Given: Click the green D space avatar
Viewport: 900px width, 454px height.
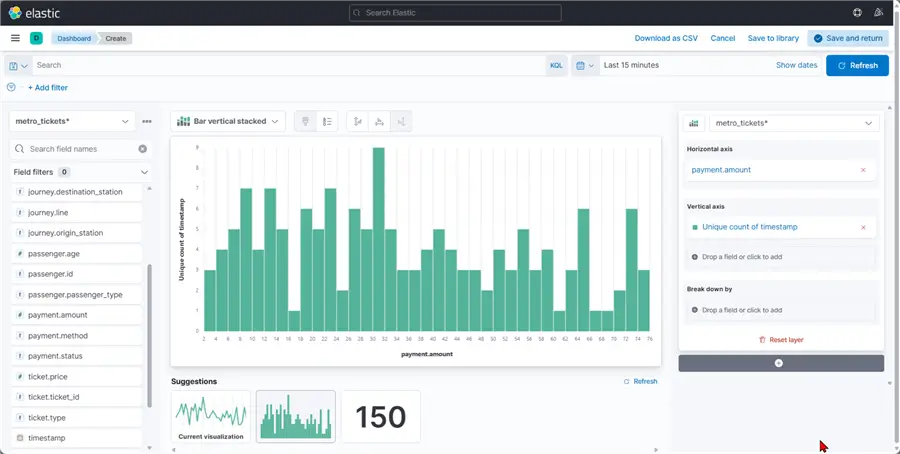Looking at the screenshot, I should click(36, 38).
